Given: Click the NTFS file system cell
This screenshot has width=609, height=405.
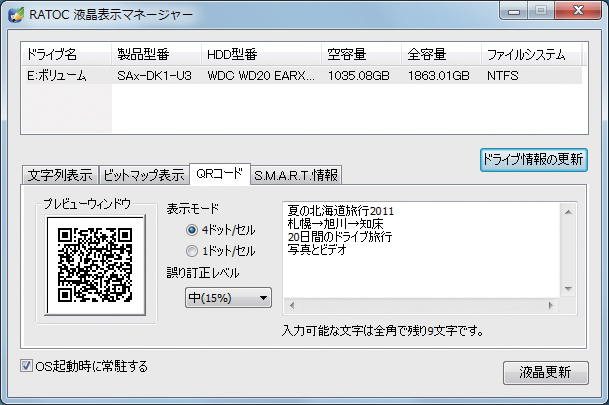Looking at the screenshot, I should (x=503, y=76).
